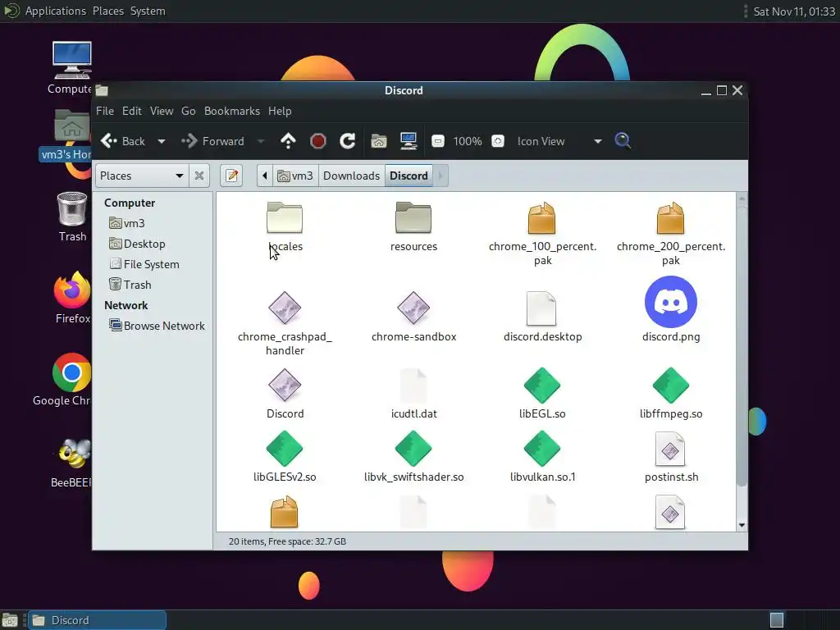The width and height of the screenshot is (840, 630).
Task: Reload the current folder
Action: [347, 141]
